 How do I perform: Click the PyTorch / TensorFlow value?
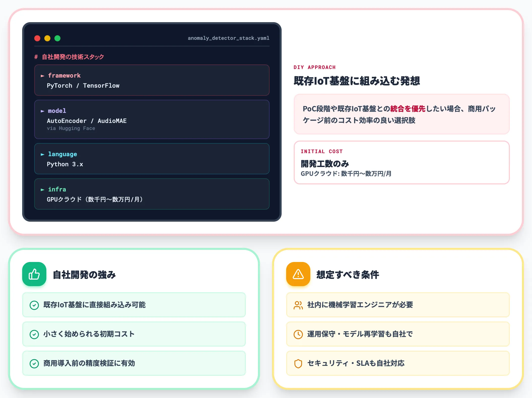(x=83, y=86)
